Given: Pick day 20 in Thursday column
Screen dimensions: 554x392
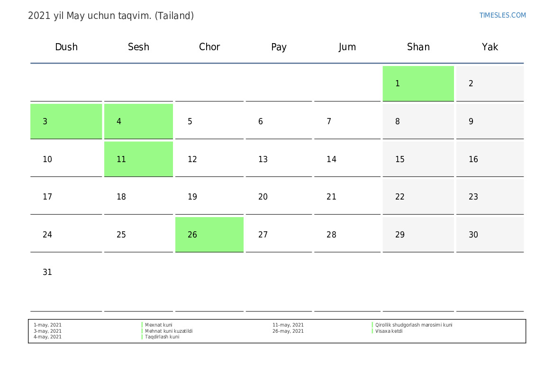Looking at the screenshot, I should coord(263,197).
